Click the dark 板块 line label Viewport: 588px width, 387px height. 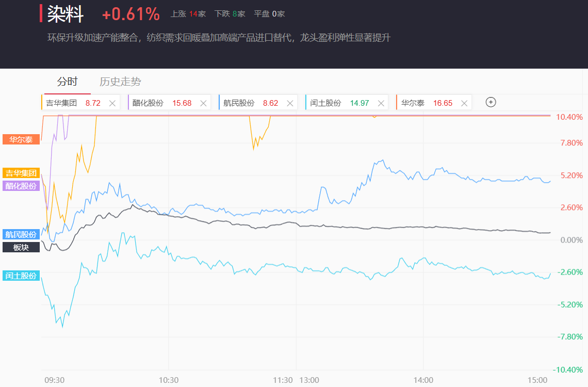21,247
